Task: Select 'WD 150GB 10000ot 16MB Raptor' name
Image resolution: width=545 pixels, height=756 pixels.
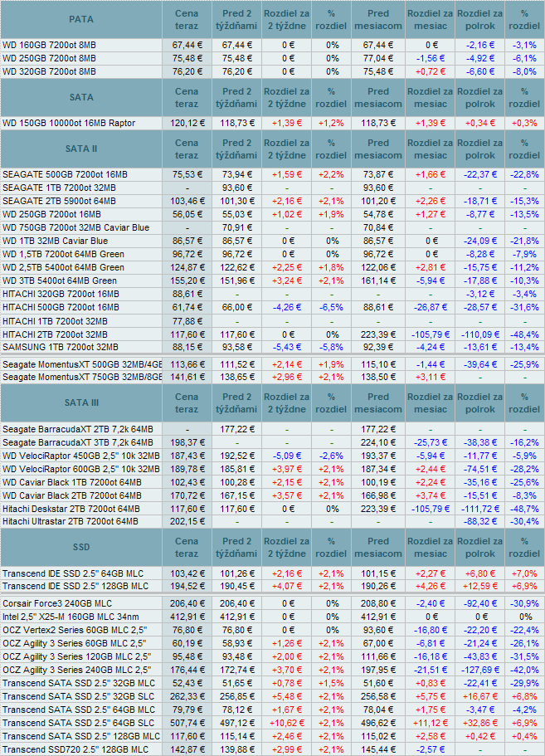Action: point(69,123)
